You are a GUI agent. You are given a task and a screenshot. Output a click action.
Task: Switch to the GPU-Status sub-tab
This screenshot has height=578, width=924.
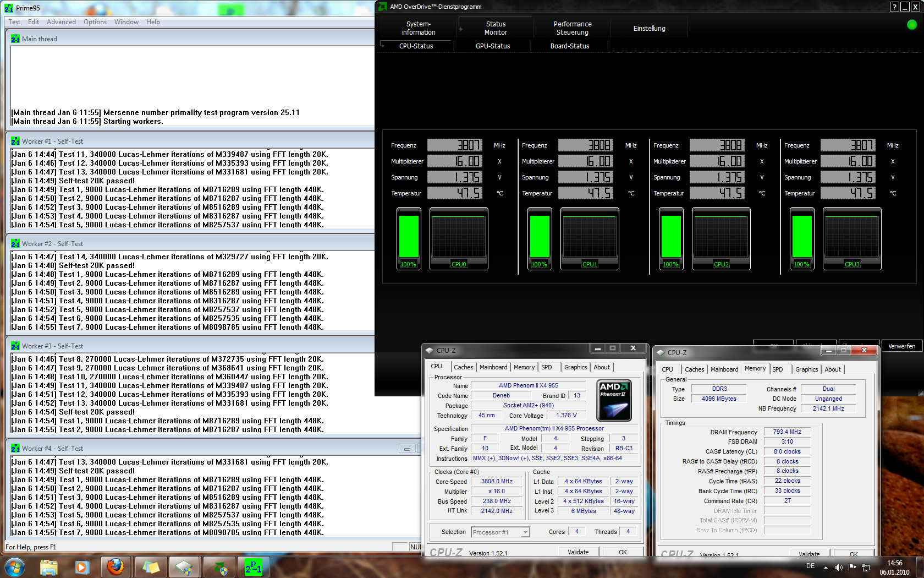493,46
